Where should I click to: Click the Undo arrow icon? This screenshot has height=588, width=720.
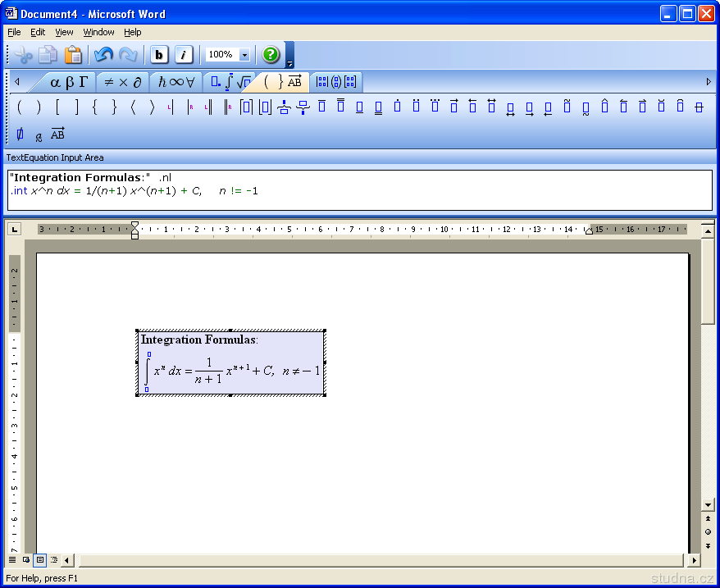pyautogui.click(x=103, y=55)
